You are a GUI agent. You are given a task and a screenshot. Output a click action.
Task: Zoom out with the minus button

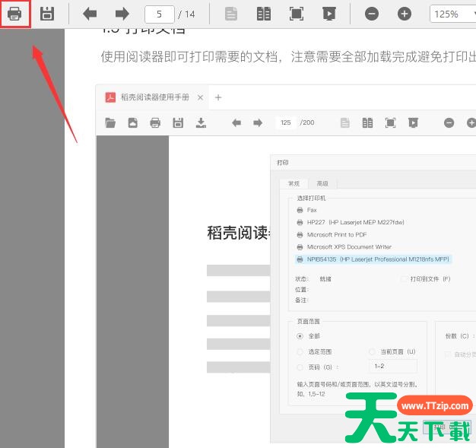click(x=372, y=14)
